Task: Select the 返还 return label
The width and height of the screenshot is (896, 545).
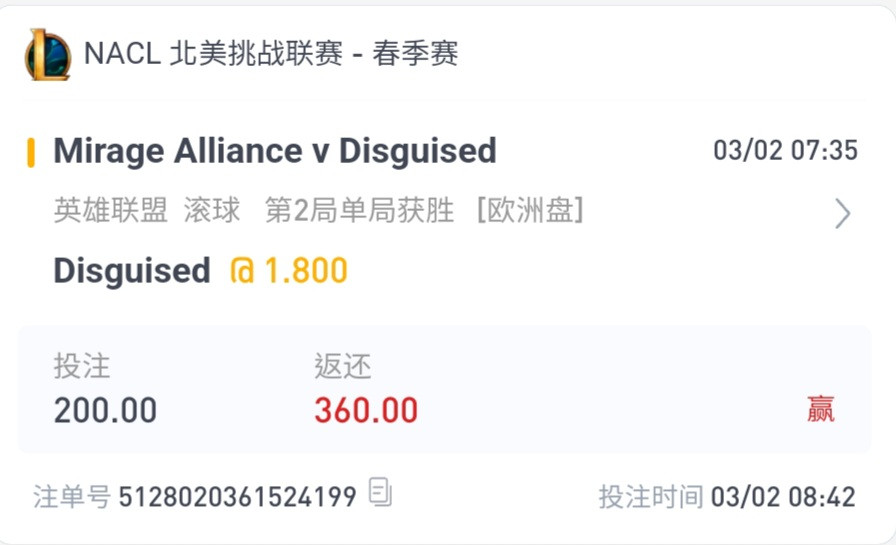Action: point(342,366)
